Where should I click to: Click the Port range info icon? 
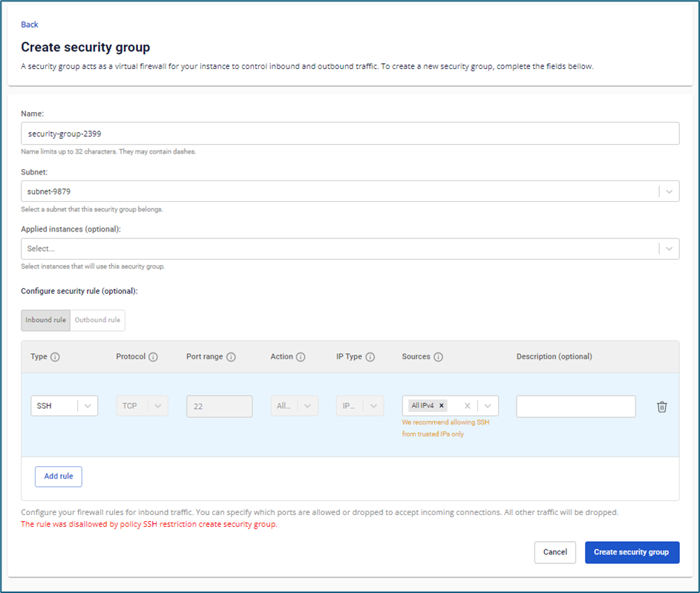(231, 357)
